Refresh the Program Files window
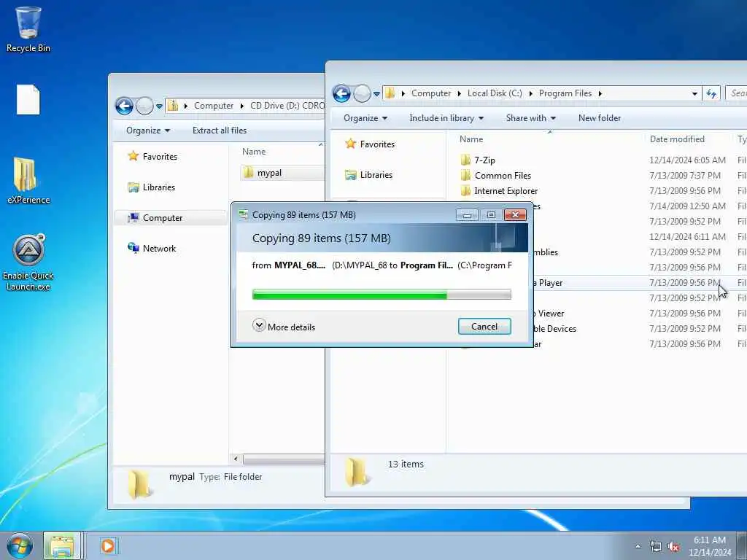The height and width of the screenshot is (560, 747). (711, 94)
